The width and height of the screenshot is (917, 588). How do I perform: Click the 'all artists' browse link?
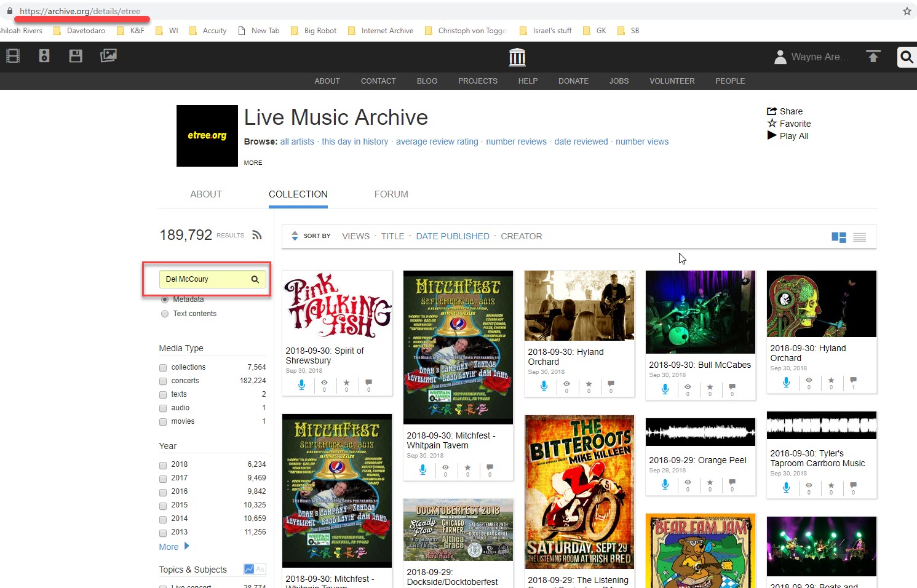[297, 141]
